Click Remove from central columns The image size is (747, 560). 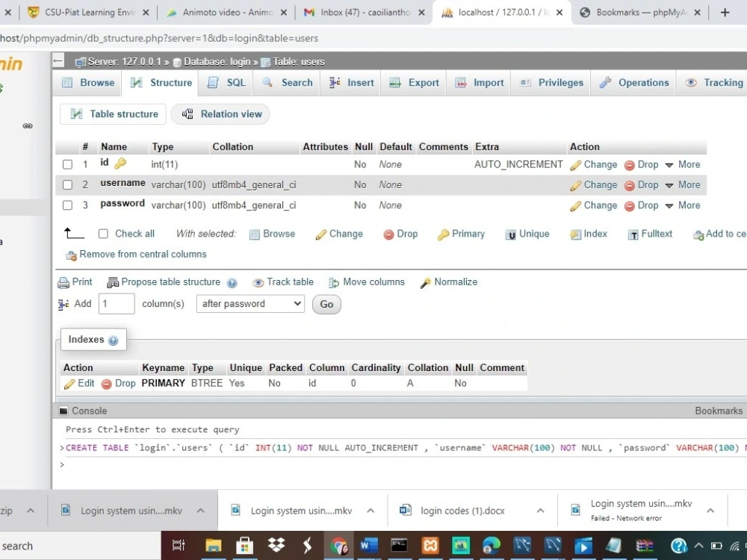tap(136, 255)
